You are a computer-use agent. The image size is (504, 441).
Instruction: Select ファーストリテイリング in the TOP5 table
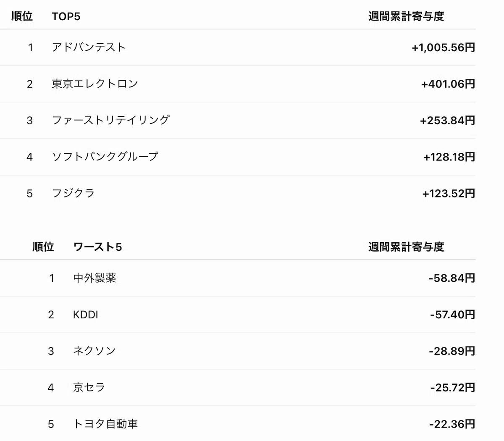[111, 120]
